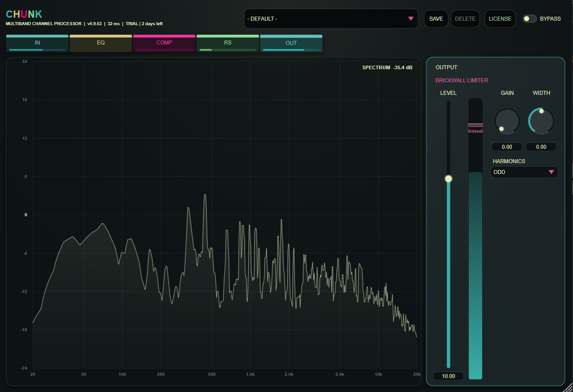Click the 1.0k frequency axis label
Image resolution: width=573 pixels, height=392 pixels.
tap(250, 374)
